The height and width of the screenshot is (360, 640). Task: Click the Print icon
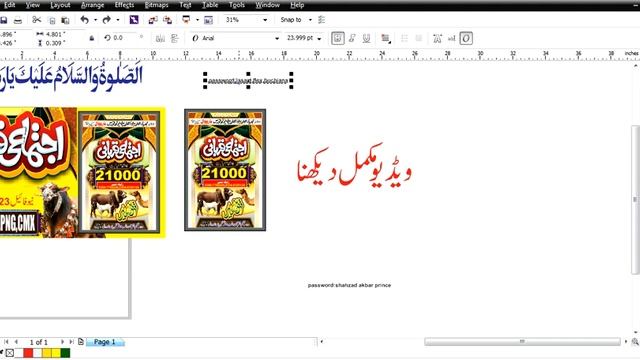18,20
